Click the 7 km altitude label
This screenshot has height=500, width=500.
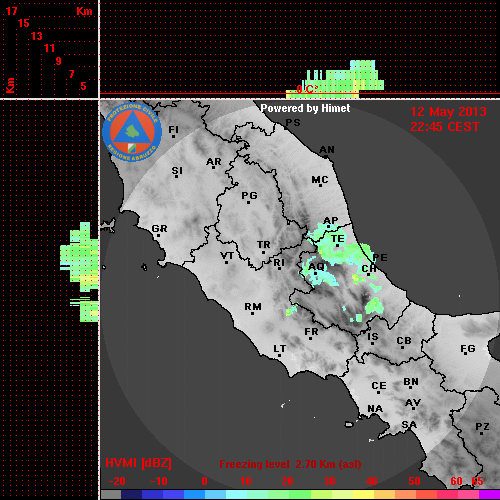click(x=71, y=74)
